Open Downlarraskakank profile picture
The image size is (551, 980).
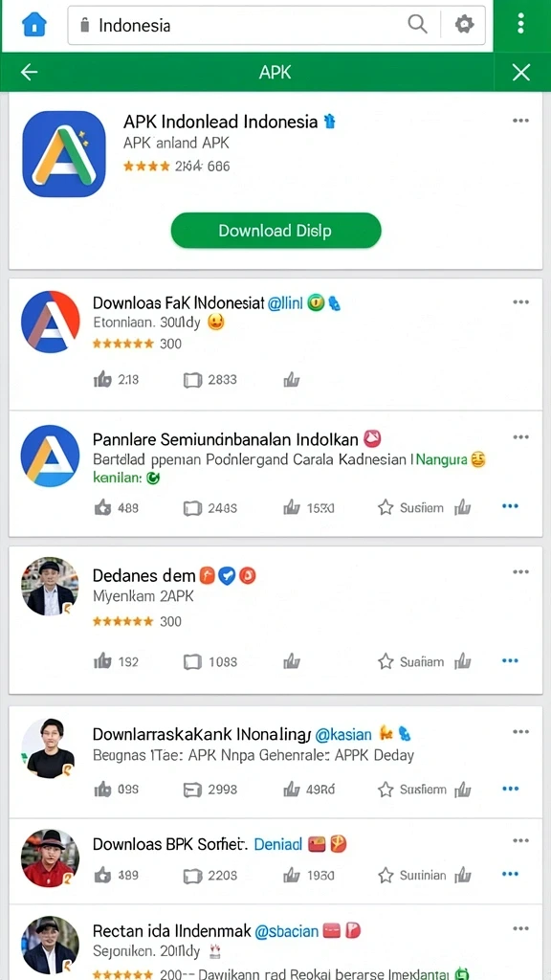pos(50,748)
